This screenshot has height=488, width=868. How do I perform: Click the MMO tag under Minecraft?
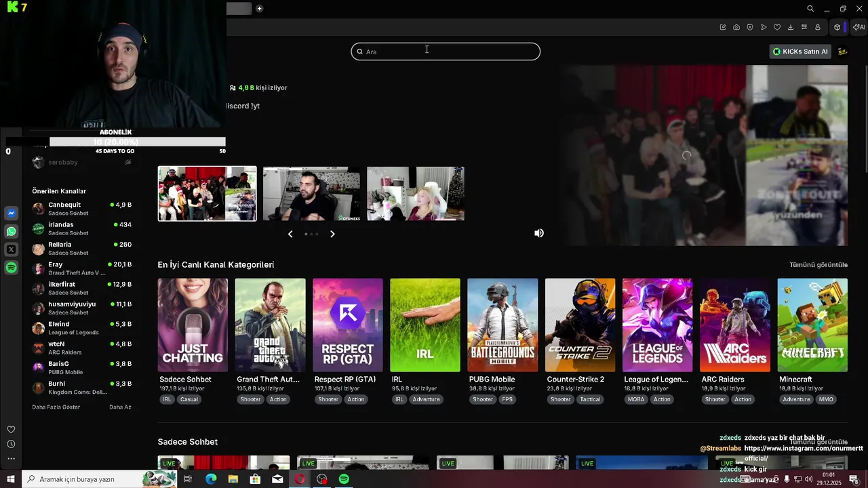click(x=826, y=399)
